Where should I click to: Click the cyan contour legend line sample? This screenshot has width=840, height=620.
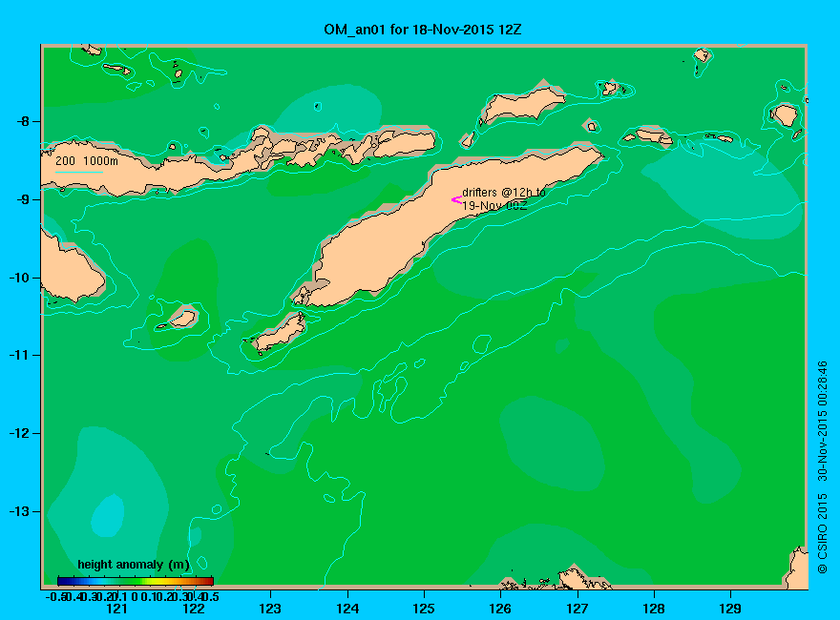78,172
